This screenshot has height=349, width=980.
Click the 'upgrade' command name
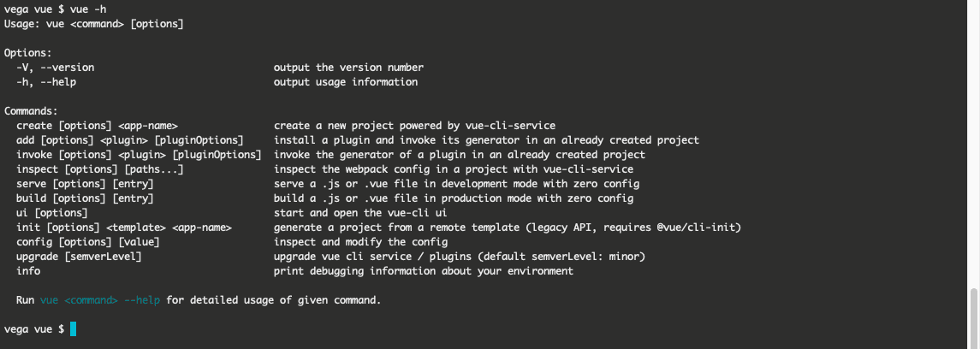(x=38, y=257)
